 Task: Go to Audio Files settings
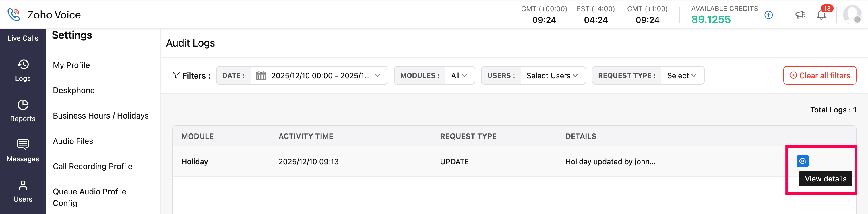click(x=73, y=141)
